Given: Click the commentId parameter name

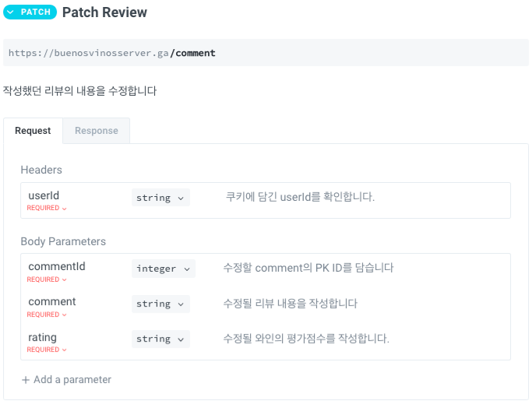Looking at the screenshot, I should [57, 266].
